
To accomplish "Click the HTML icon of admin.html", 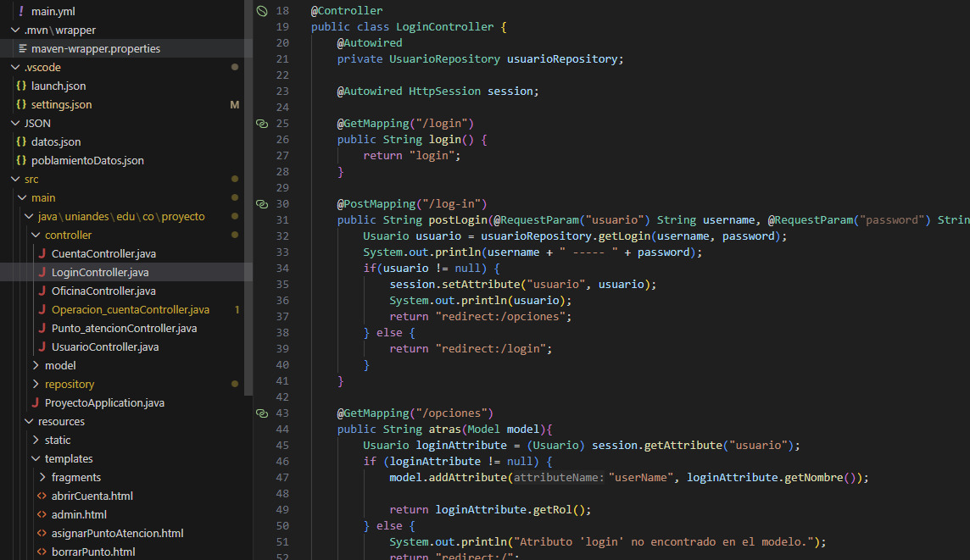I will 42,514.
